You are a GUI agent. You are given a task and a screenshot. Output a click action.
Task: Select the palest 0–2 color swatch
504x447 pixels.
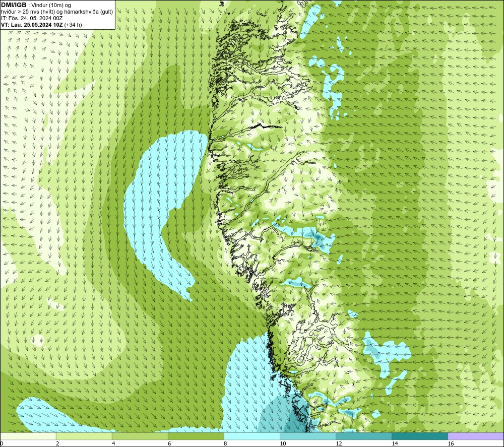click(28, 436)
